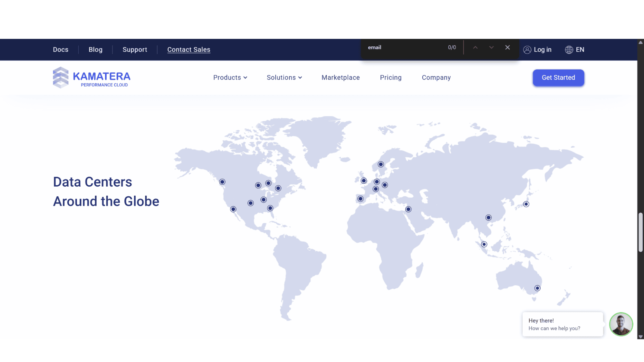Screen dimensions: 644x362
Task: Click the user account icon next to Log in
Action: pos(527,50)
